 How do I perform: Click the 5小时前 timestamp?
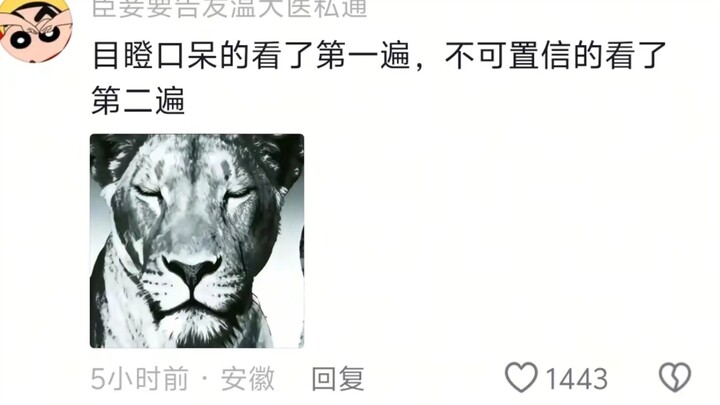(140, 379)
